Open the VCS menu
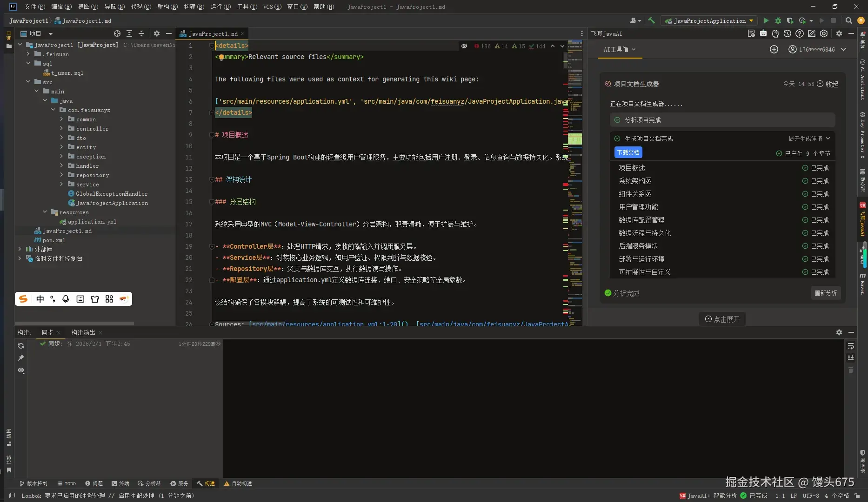 coord(272,7)
